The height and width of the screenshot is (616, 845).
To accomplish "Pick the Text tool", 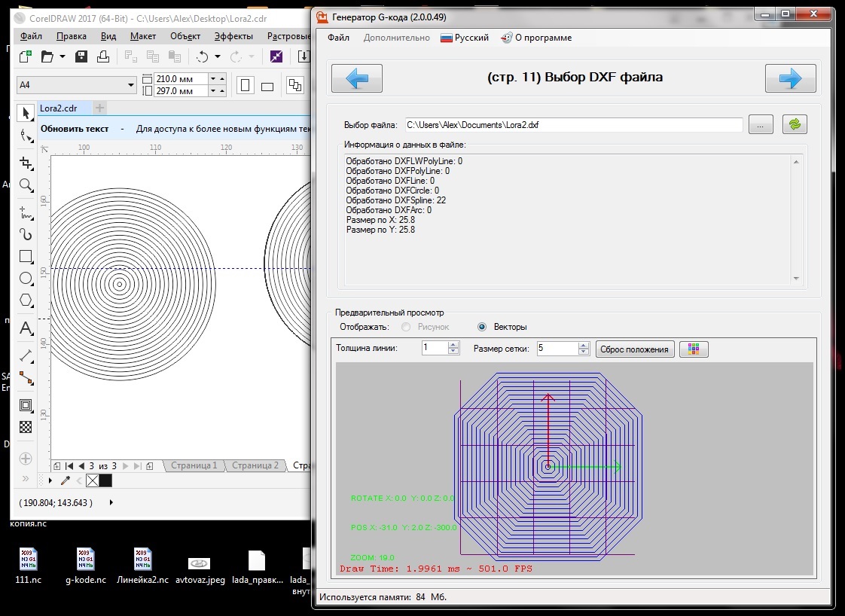I will 26,328.
